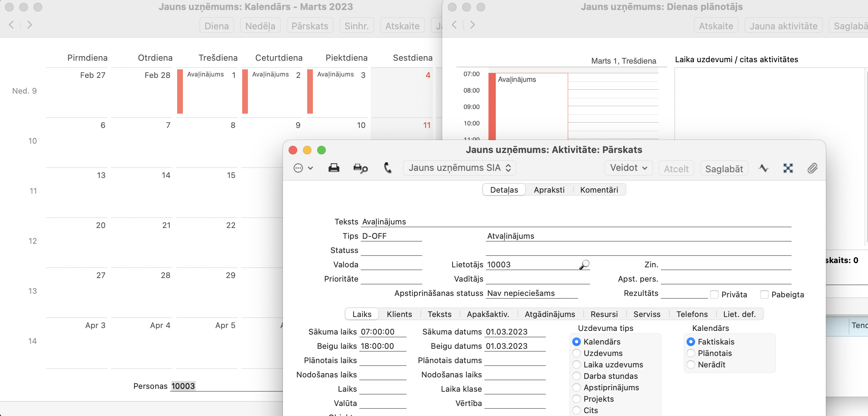
Task: Select Plānotais calendar radio option
Action: coord(691,353)
